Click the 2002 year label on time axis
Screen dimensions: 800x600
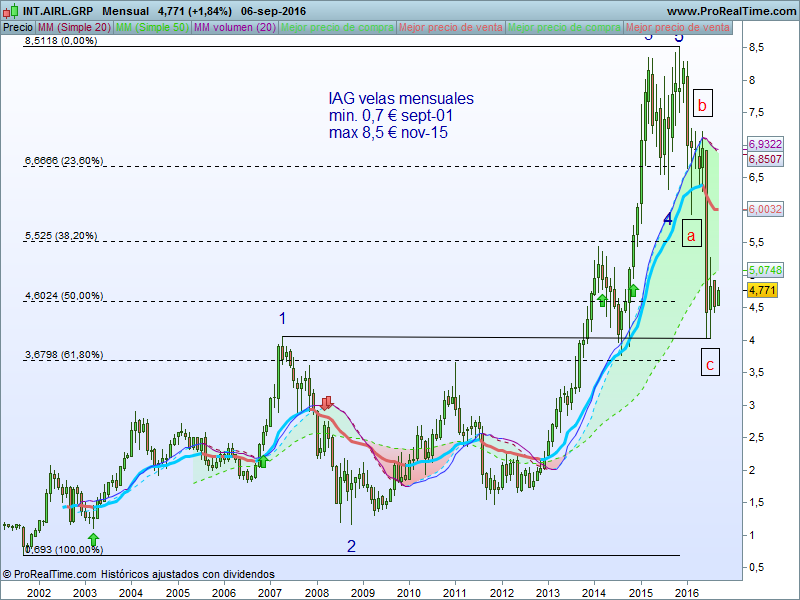coord(39,593)
